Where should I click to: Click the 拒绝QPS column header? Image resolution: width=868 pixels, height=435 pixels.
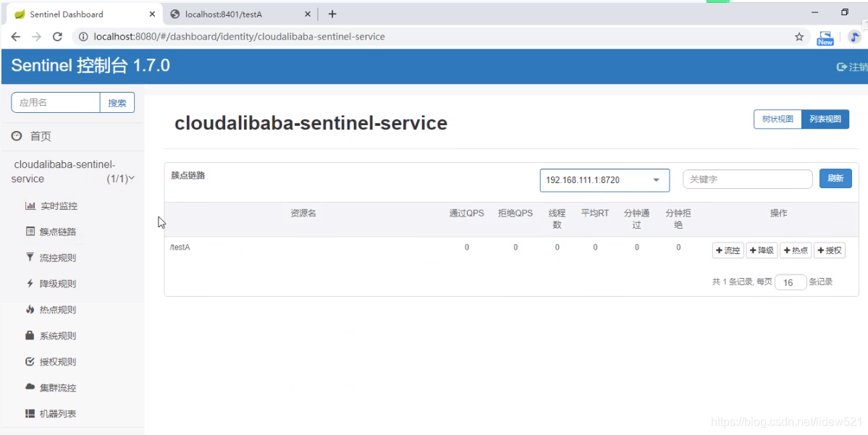tap(515, 213)
